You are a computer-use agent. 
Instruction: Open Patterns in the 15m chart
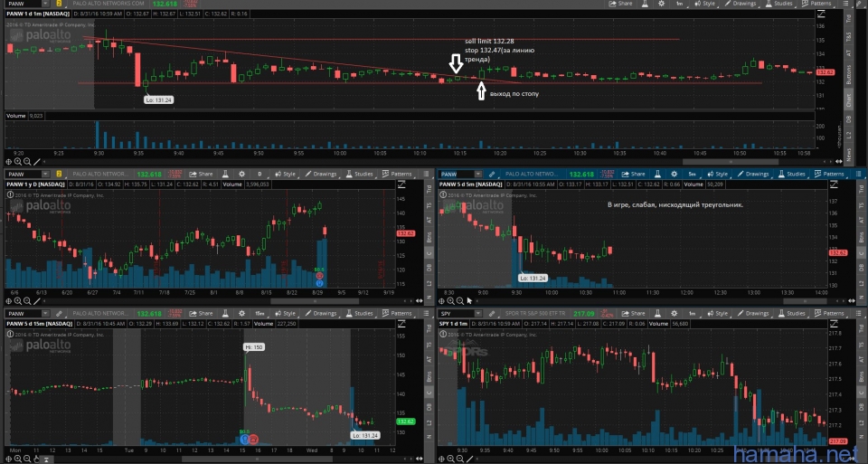[x=397, y=313]
